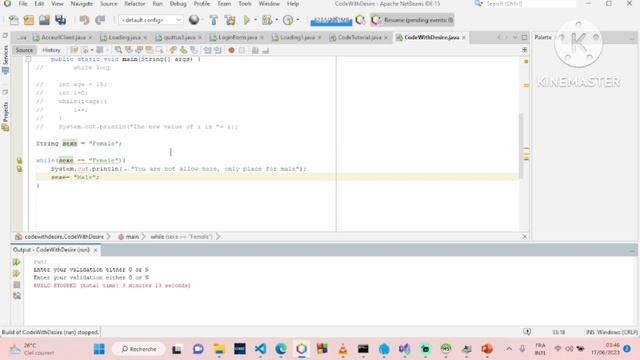Click the split editor plus icon
The image size is (640, 360).
click(x=524, y=50)
